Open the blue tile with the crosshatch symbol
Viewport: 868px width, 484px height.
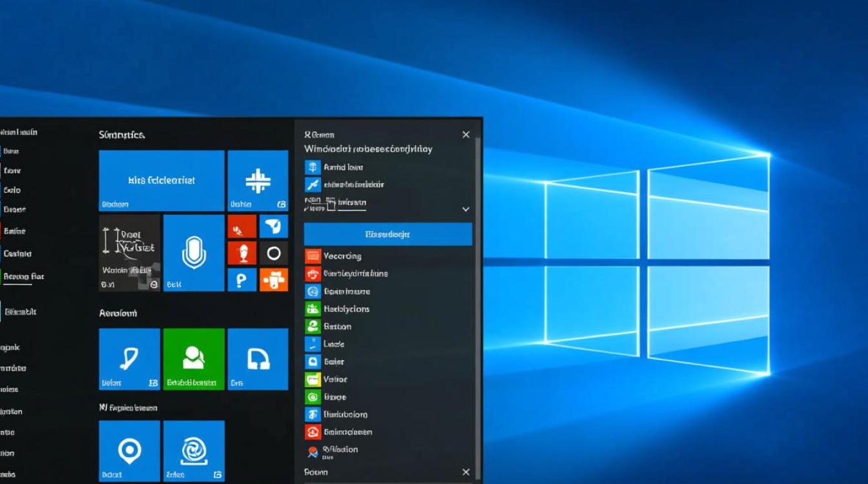(258, 181)
